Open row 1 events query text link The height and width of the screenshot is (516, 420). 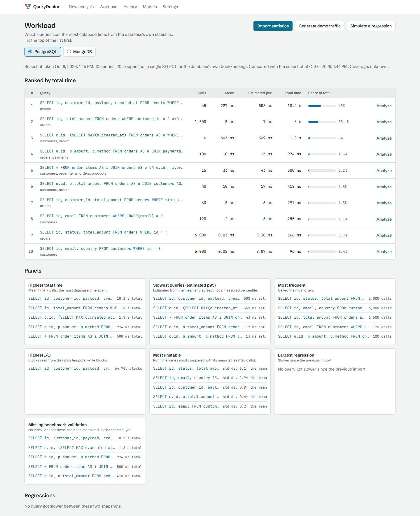[112, 103]
